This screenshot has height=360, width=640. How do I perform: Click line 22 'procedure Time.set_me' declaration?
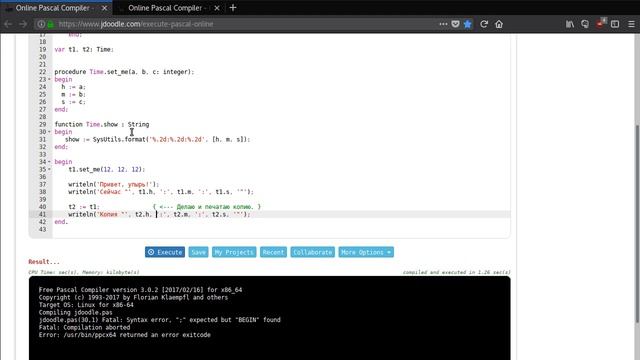tap(124, 72)
